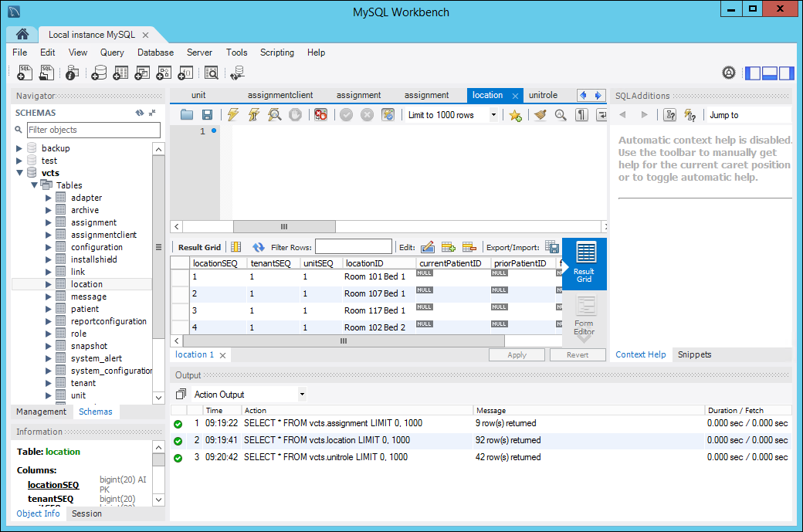Toggle the right sidebar panel visibility

(x=786, y=73)
